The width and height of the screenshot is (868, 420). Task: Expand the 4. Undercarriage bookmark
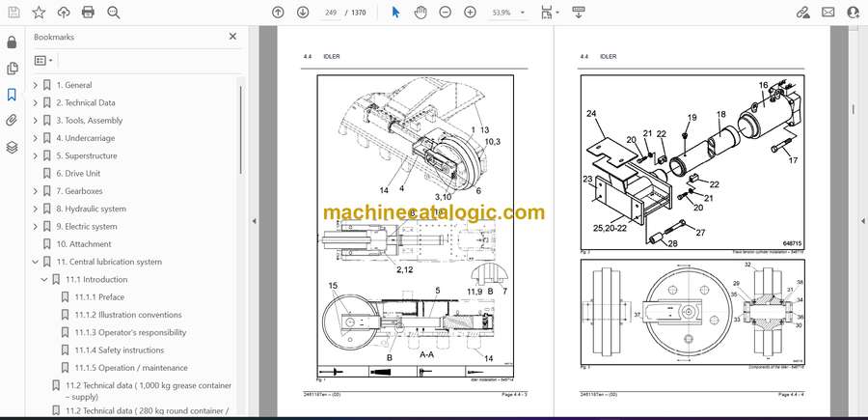tap(36, 138)
